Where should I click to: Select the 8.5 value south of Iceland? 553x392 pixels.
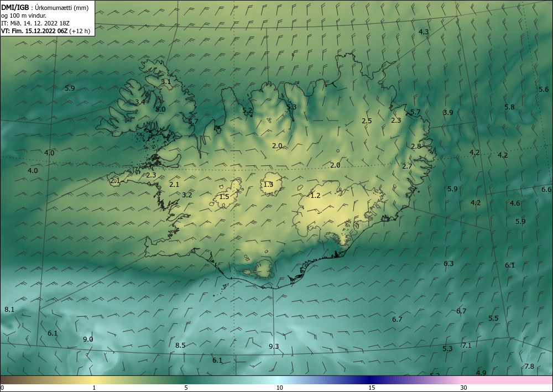[180, 345]
